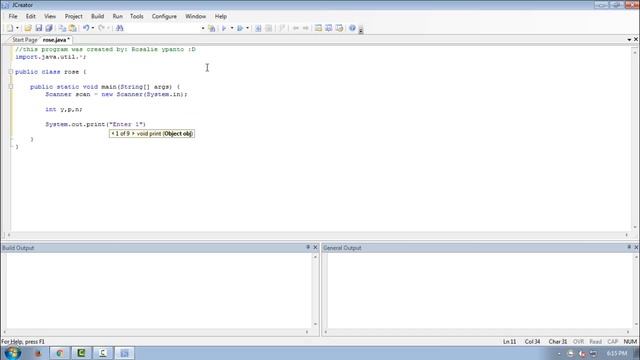Image resolution: width=640 pixels, height=360 pixels.
Task: Switch to the rose.java tab
Action: pos(56,40)
